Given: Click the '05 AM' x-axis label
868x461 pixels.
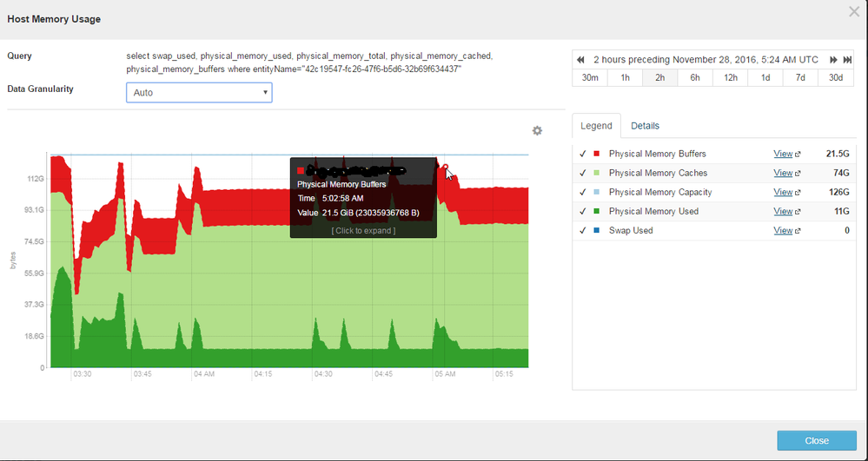Looking at the screenshot, I should 445,374.
